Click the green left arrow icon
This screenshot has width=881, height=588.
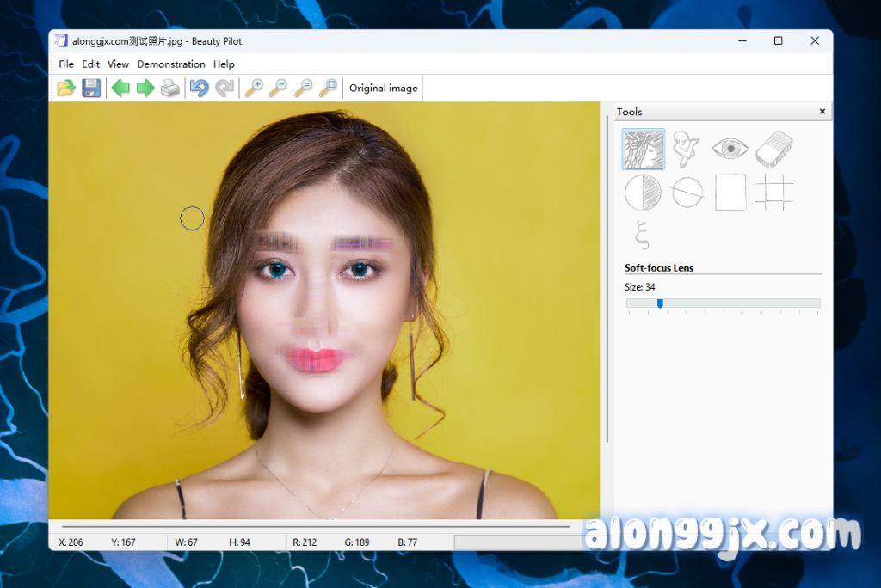120,88
